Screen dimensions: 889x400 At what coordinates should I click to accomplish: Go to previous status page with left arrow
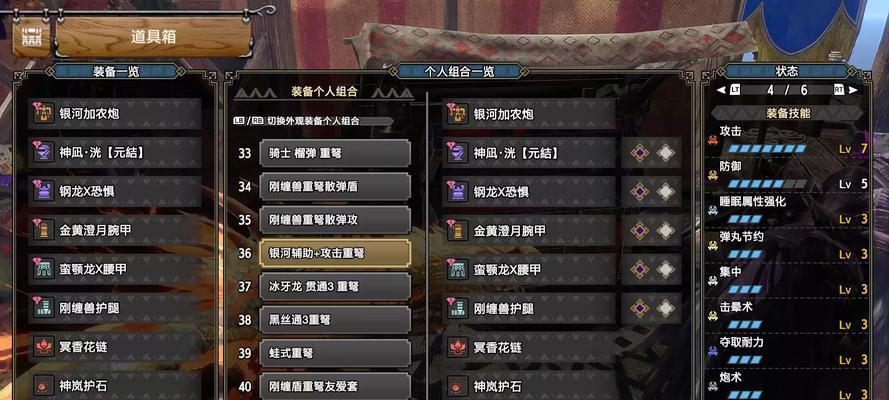click(x=721, y=90)
